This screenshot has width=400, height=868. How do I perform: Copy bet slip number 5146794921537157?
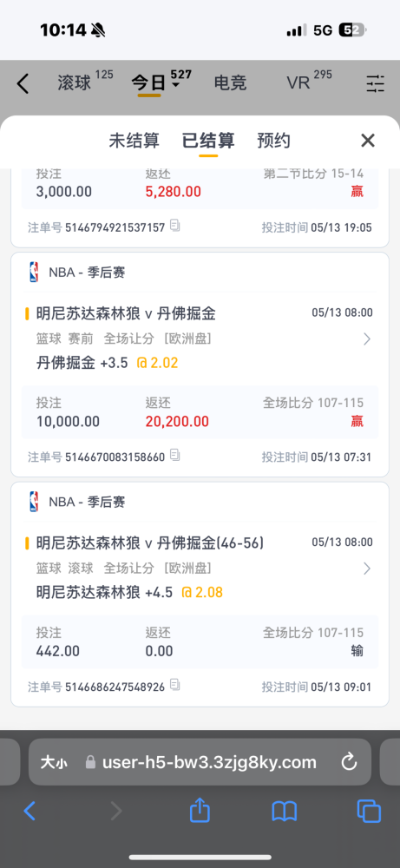click(175, 226)
